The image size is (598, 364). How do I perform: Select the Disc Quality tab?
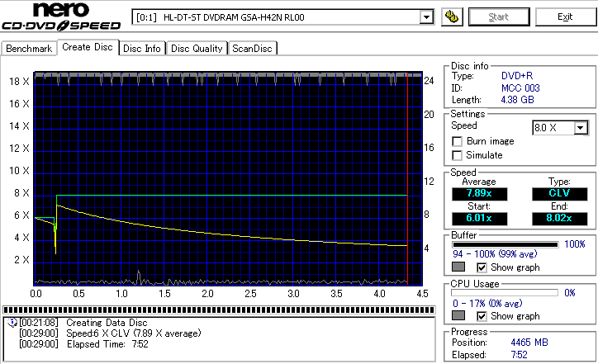[197, 49]
